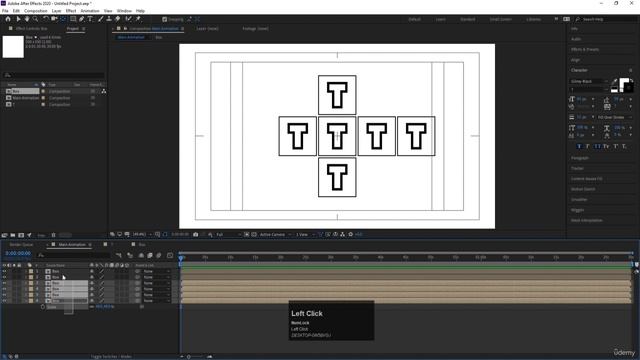640x360 pixels.
Task: Open the viewer resolution Full dropdown
Action: pos(228,234)
